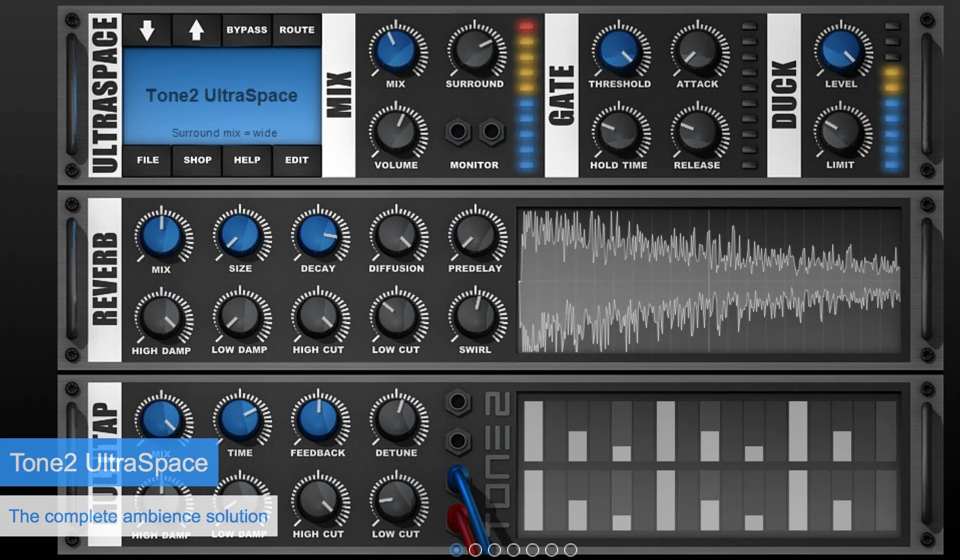Screen dimensions: 960x560
Task: Open the HELP menu
Action: [247, 160]
